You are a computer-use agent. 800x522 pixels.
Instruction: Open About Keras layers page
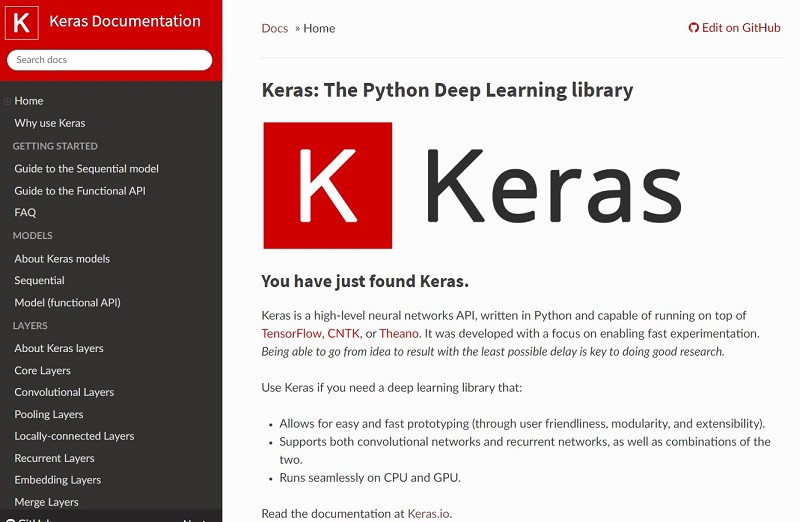pos(59,348)
